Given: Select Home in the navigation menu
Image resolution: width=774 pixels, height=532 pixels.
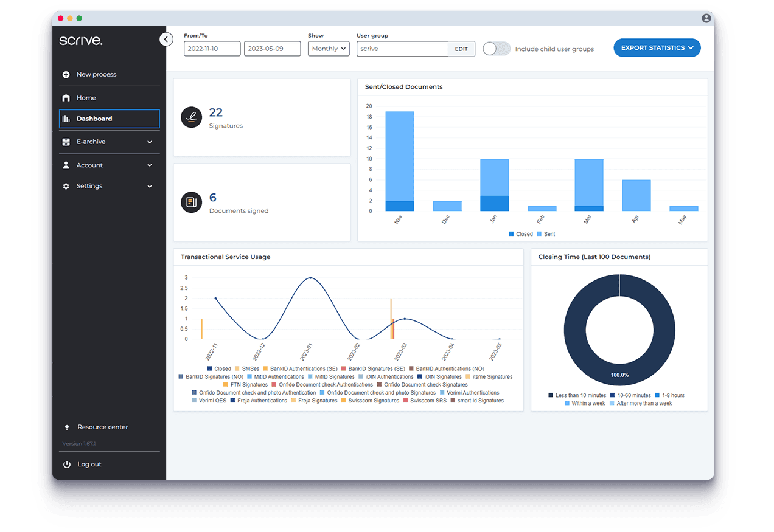Looking at the screenshot, I should [87, 97].
